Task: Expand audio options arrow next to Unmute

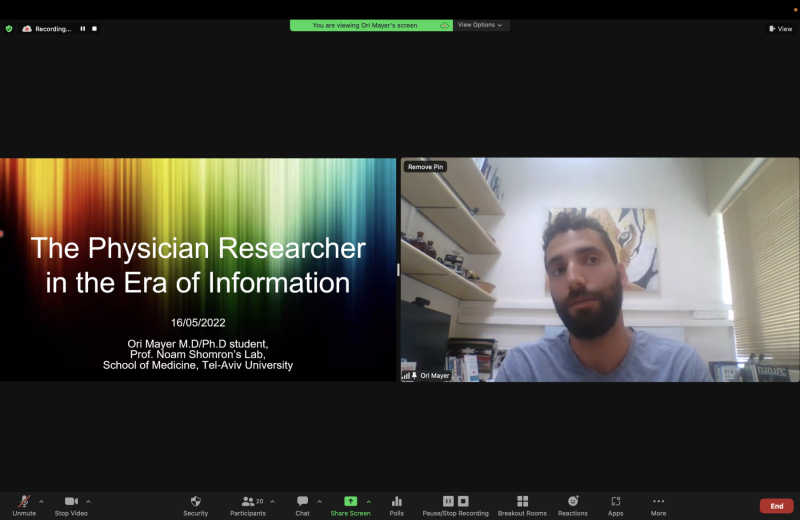Action: (x=41, y=502)
